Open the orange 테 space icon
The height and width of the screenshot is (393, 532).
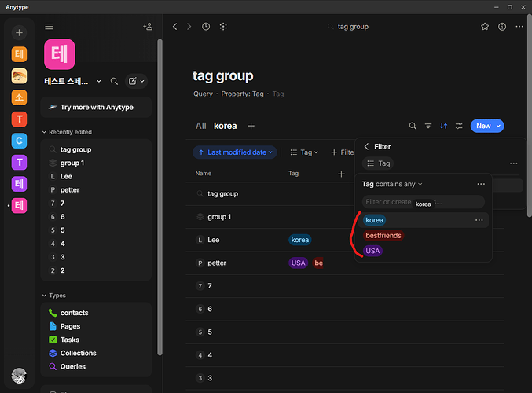pyautogui.click(x=20, y=54)
